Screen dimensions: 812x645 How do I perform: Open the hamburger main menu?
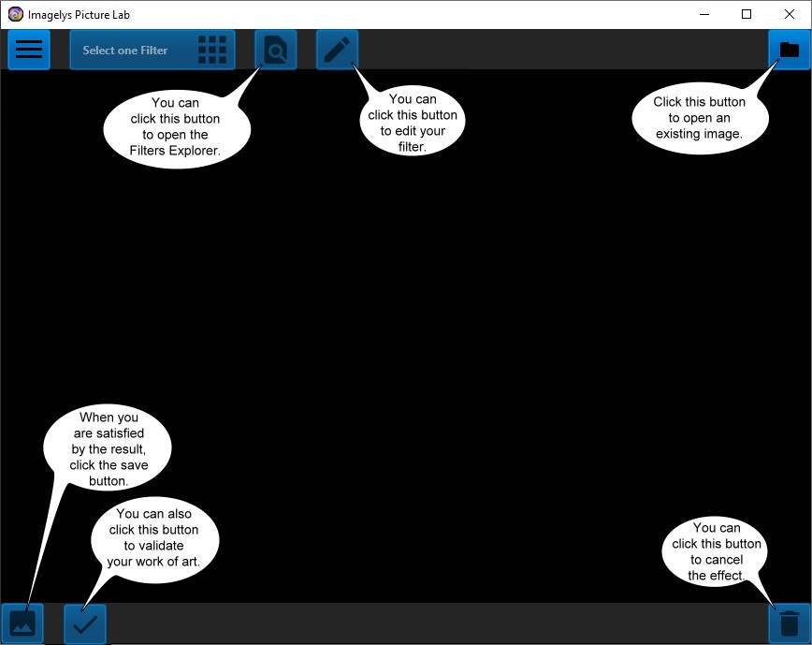[x=29, y=50]
